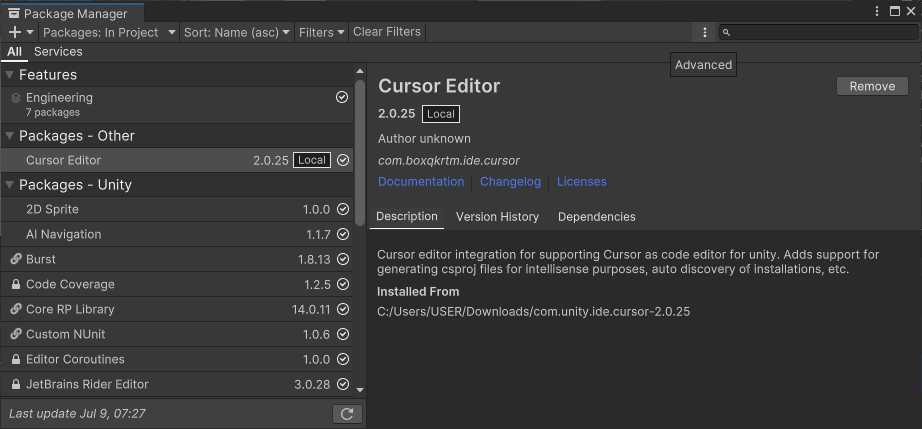Click the Last update Jul 9 status text
Viewport: 922px width, 429px height.
[77, 414]
